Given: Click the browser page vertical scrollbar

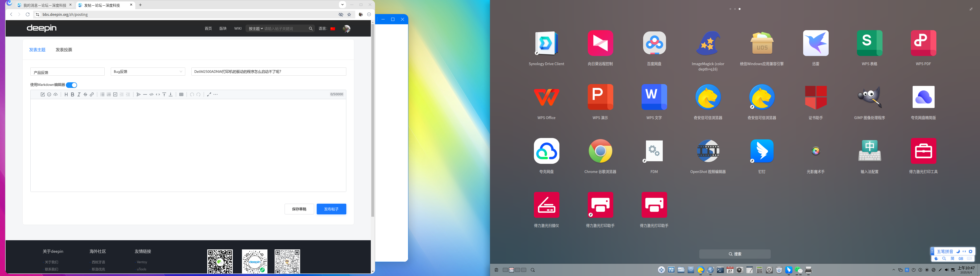Looking at the screenshot, I should (373, 120).
